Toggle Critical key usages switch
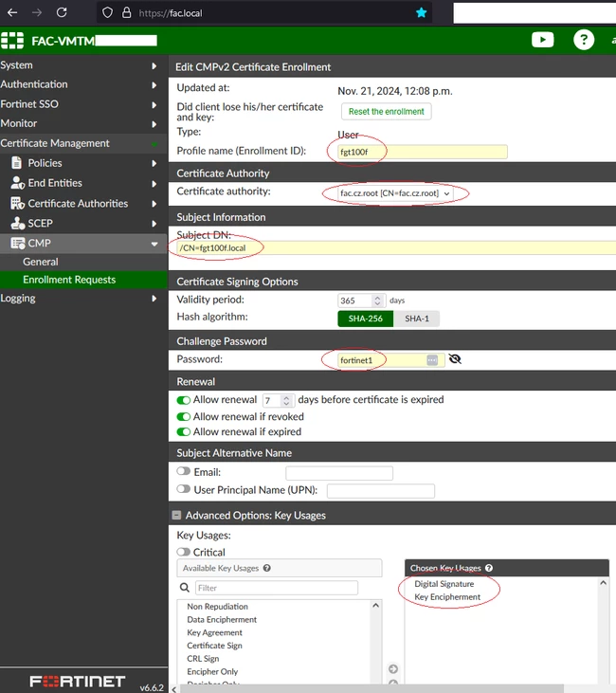Viewport: 616px width, 693px height. pos(184,552)
